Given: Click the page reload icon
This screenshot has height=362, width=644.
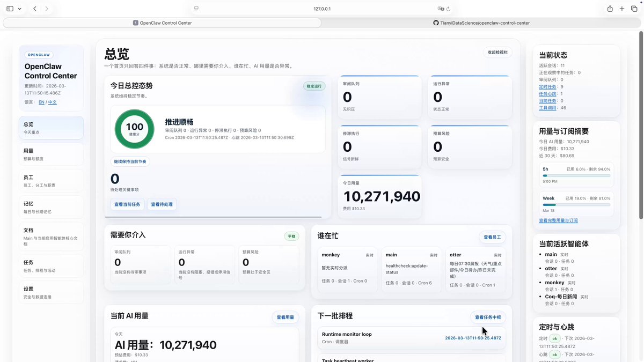Looking at the screenshot, I should coord(448,9).
